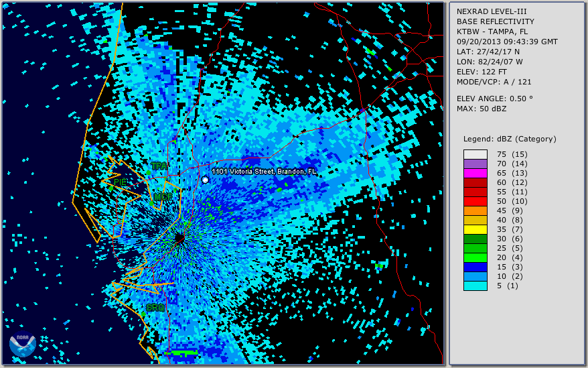Click the PIE airport marker

click(120, 182)
